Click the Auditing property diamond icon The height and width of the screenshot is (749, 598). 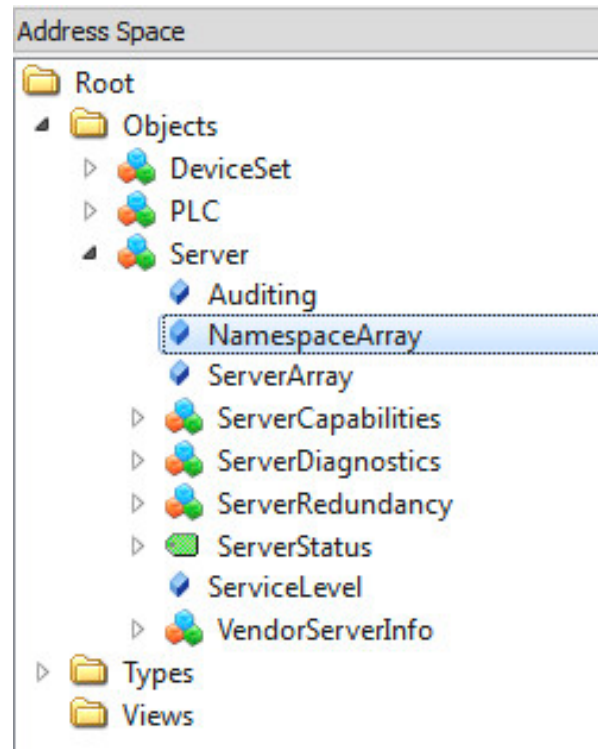[180, 292]
